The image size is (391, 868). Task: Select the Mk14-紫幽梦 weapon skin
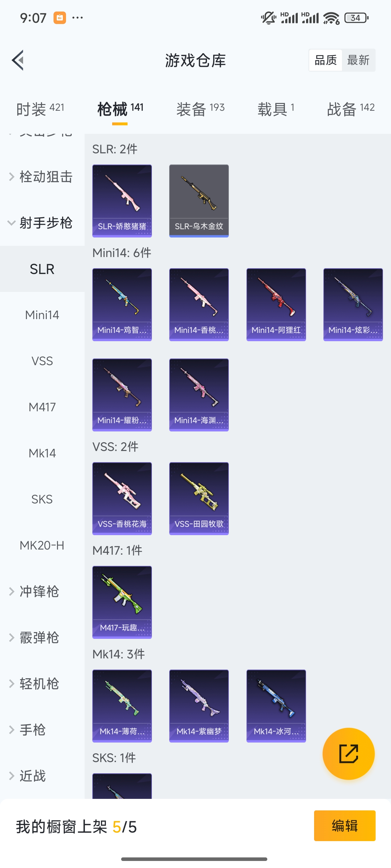point(199,706)
